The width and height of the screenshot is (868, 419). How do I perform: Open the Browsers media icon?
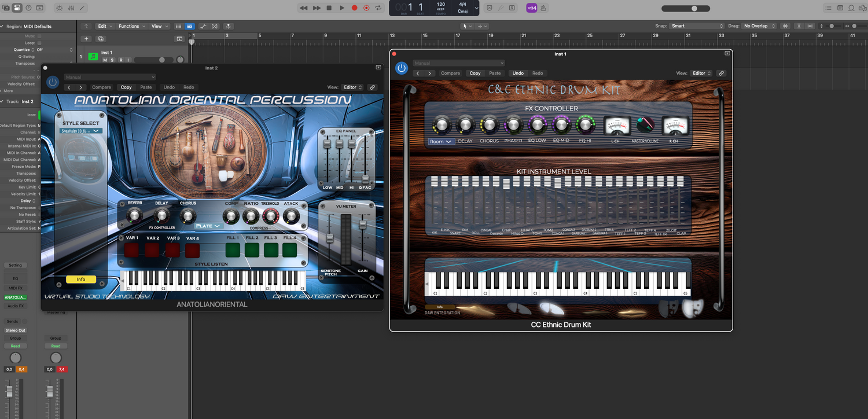[x=862, y=8]
